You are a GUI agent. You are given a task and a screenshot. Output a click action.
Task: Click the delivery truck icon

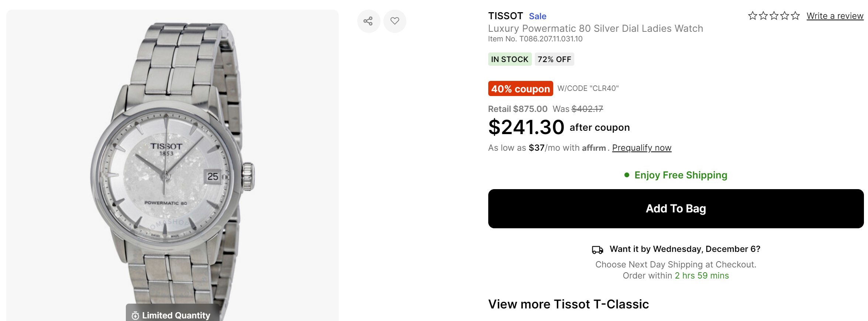coord(597,250)
